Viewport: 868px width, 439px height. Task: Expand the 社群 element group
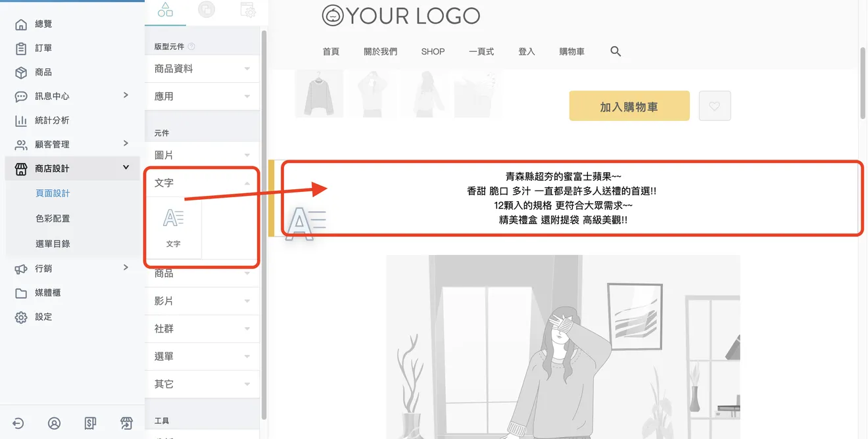tap(203, 329)
